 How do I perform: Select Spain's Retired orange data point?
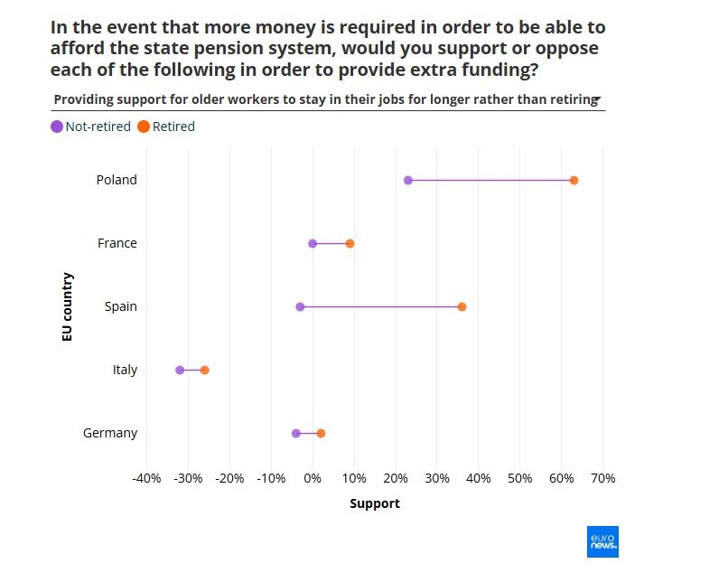462,307
